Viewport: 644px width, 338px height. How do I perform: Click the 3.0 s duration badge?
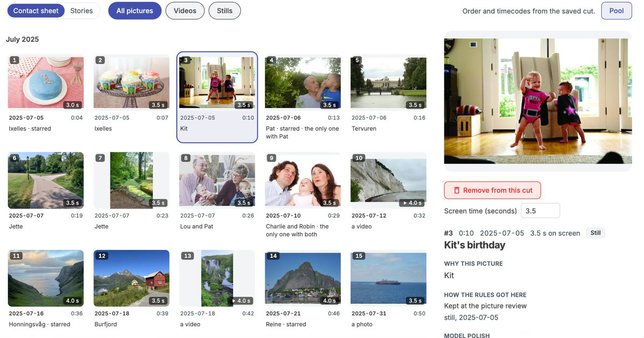click(x=72, y=105)
